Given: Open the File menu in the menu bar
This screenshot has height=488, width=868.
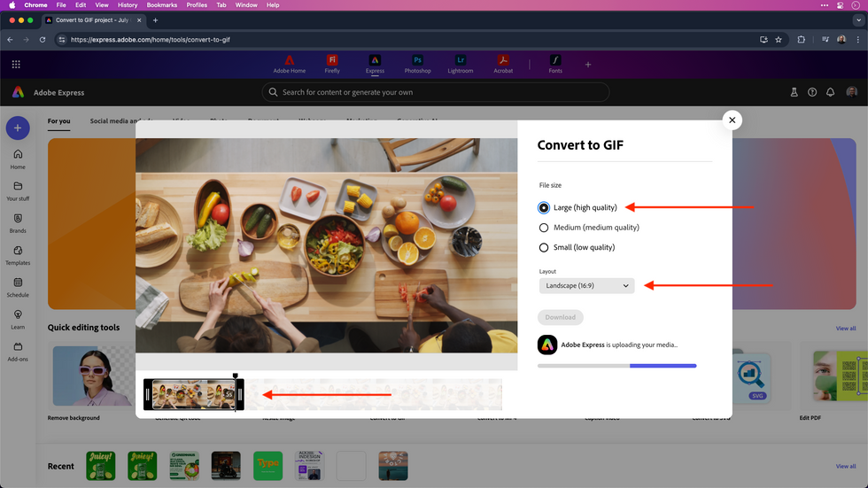Looking at the screenshot, I should click(x=61, y=5).
